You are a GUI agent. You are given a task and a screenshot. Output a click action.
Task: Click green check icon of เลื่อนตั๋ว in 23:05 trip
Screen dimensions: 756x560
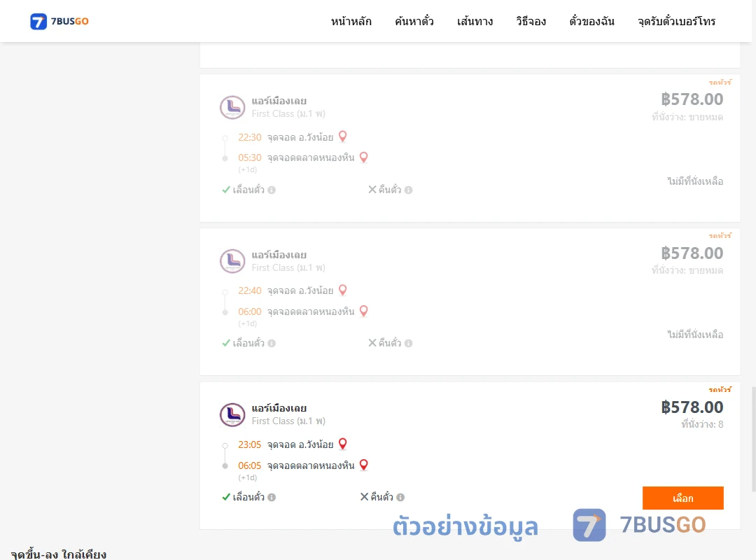click(x=226, y=497)
